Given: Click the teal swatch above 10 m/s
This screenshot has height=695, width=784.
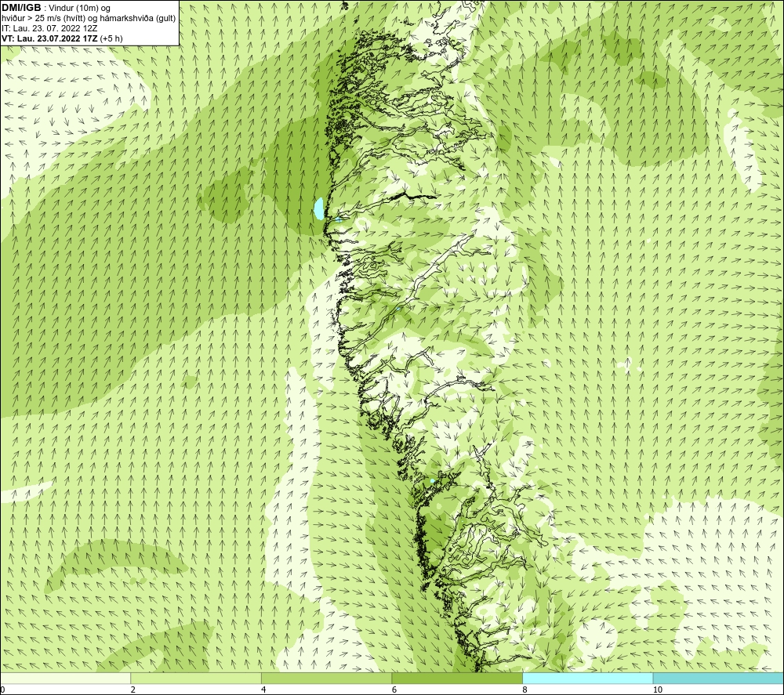Looking at the screenshot, I should click(x=718, y=678).
